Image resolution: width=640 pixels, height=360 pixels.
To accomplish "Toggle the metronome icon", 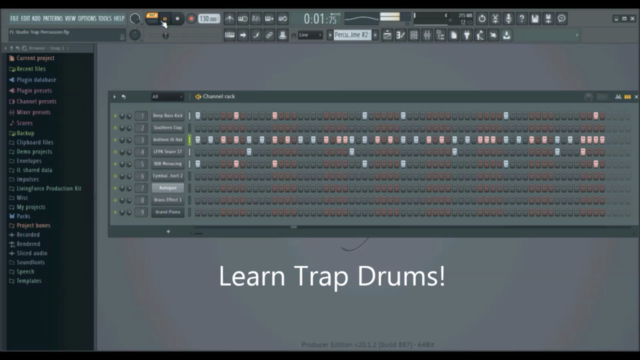I will [x=230, y=18].
